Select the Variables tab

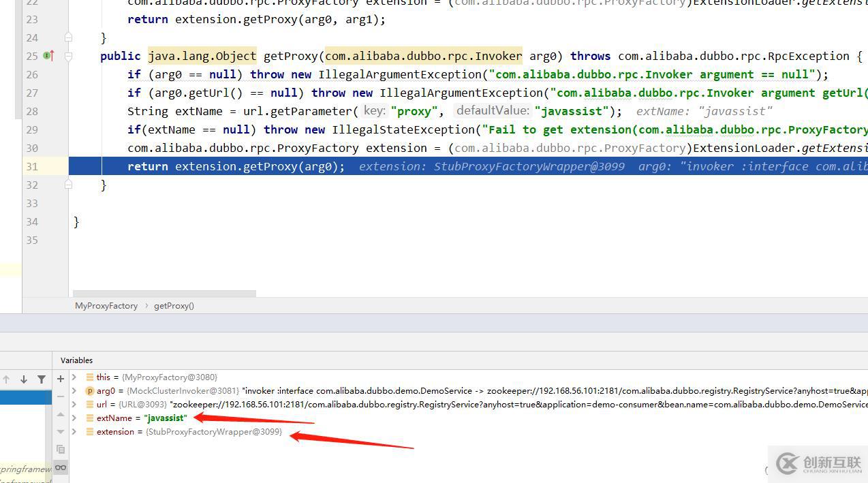[76, 360]
